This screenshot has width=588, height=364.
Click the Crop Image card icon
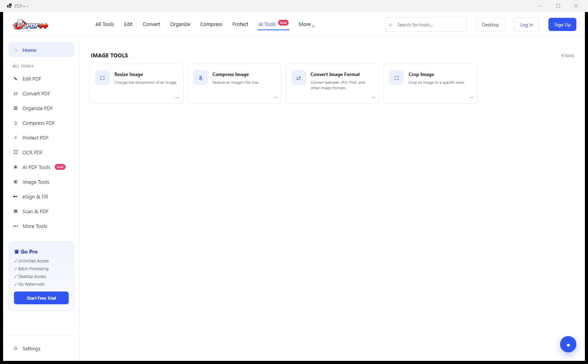[396, 78]
